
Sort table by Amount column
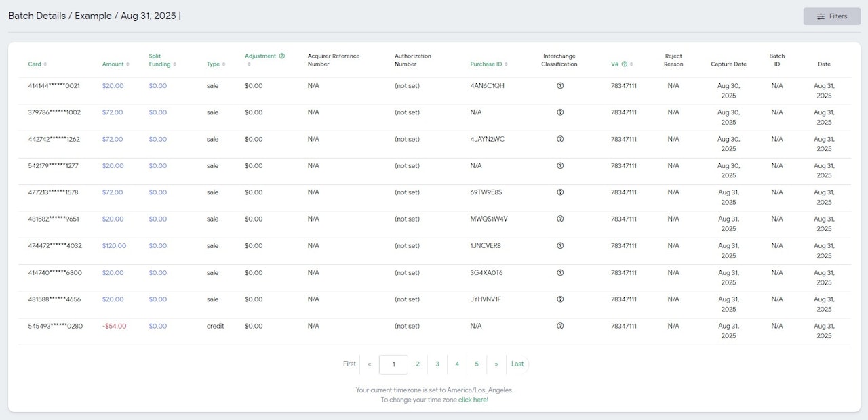[115, 64]
